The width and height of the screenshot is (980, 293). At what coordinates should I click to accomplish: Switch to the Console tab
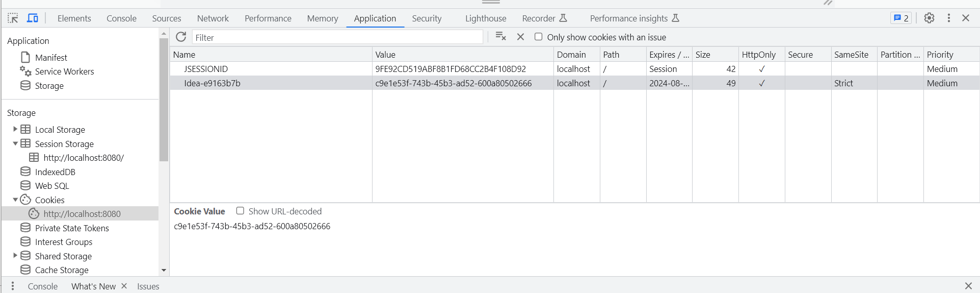click(x=121, y=18)
